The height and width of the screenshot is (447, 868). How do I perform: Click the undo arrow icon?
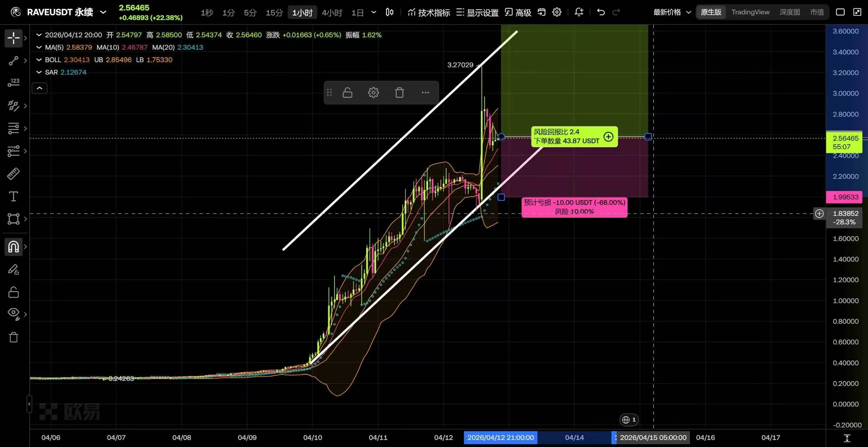[x=601, y=12]
